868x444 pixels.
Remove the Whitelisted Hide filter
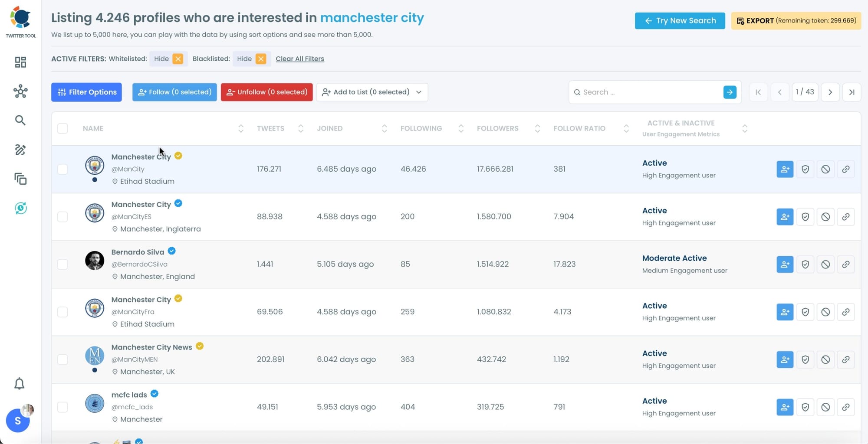coord(178,59)
